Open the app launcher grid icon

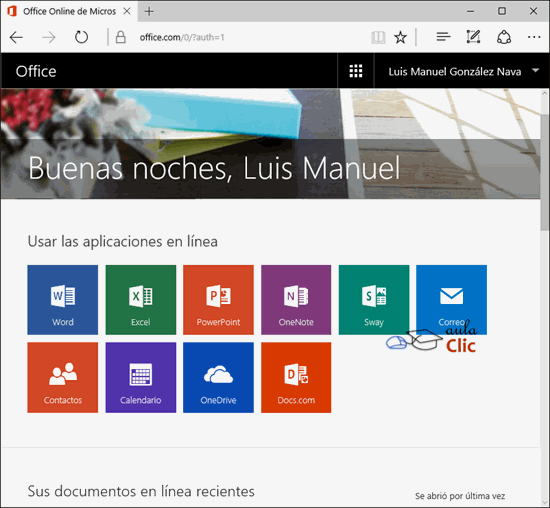point(356,71)
